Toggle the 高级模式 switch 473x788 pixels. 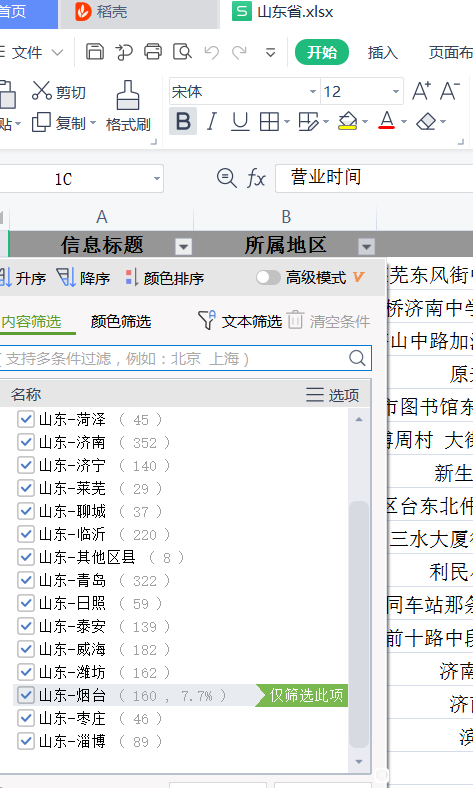268,277
